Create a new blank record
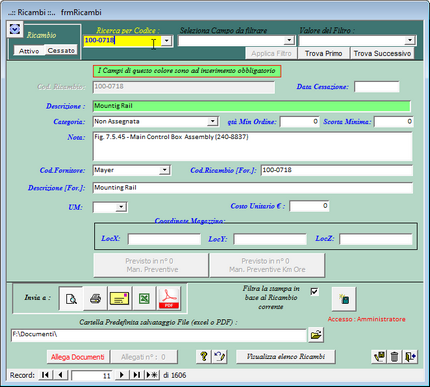 tap(152, 375)
